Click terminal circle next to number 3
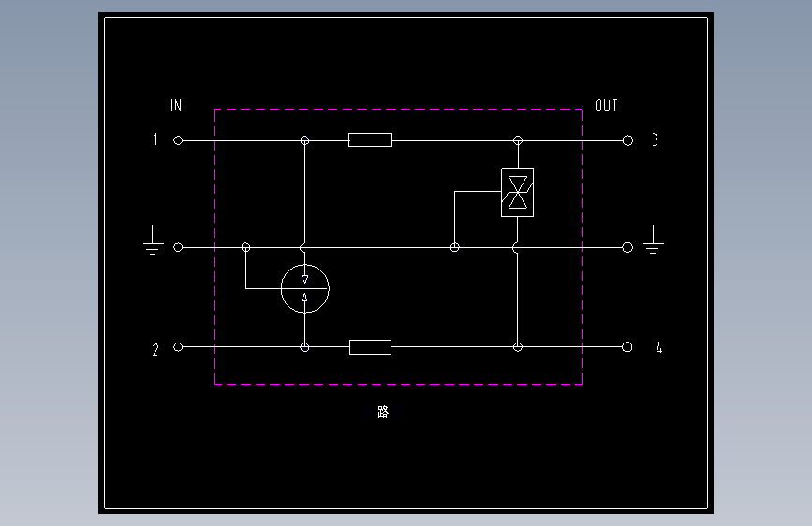The image size is (812, 526). (x=627, y=140)
